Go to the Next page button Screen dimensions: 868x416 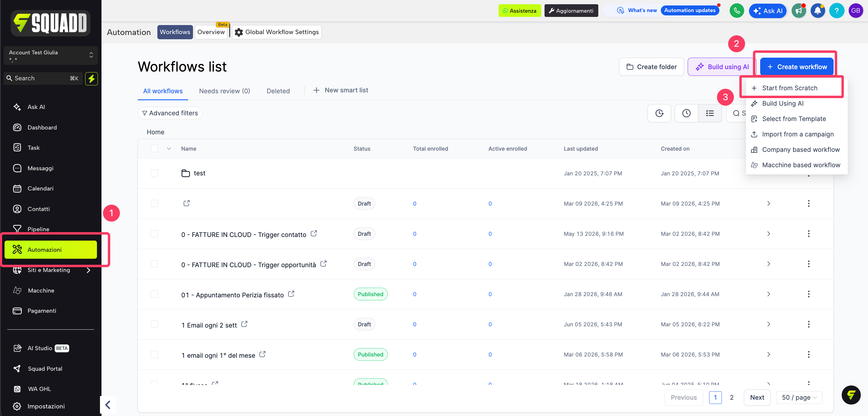click(x=757, y=398)
